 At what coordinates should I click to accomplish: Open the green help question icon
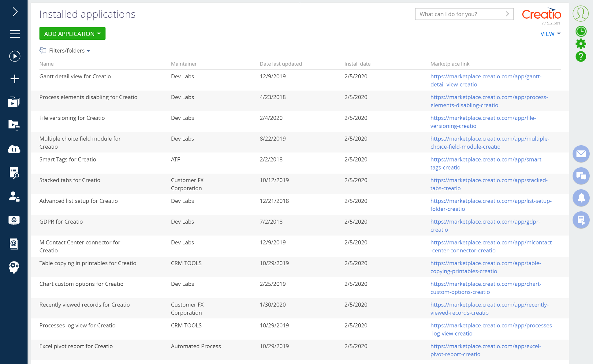[x=581, y=57]
